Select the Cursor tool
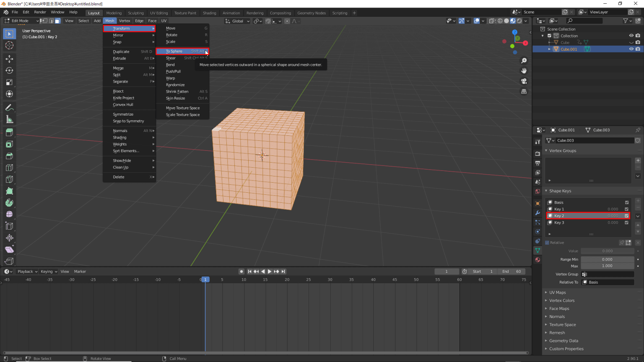The width and height of the screenshot is (644, 362). click(x=9, y=45)
